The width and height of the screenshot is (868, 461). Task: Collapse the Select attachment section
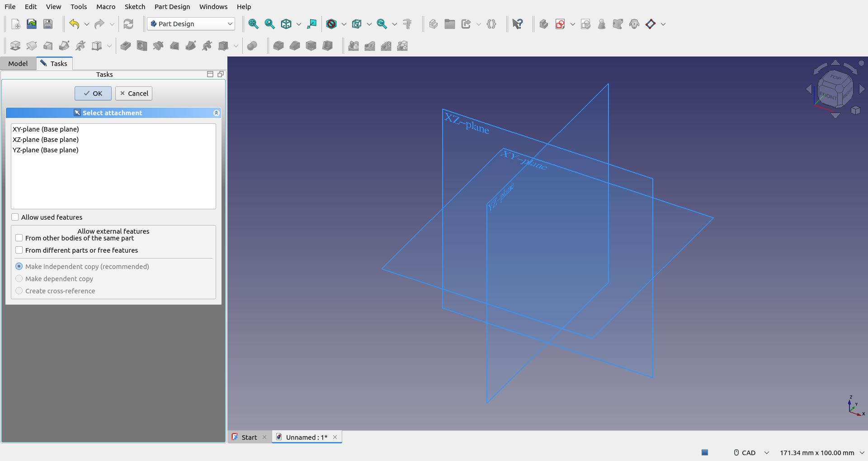pos(216,113)
